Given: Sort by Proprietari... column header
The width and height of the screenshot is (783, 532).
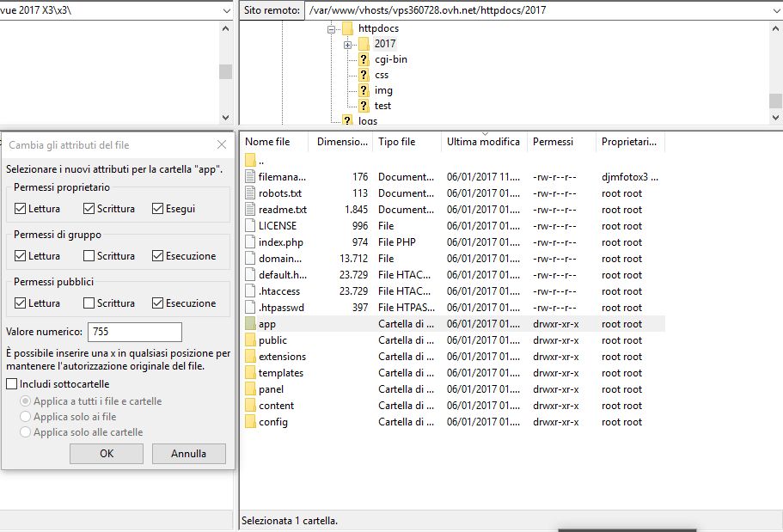Looking at the screenshot, I should (x=630, y=142).
